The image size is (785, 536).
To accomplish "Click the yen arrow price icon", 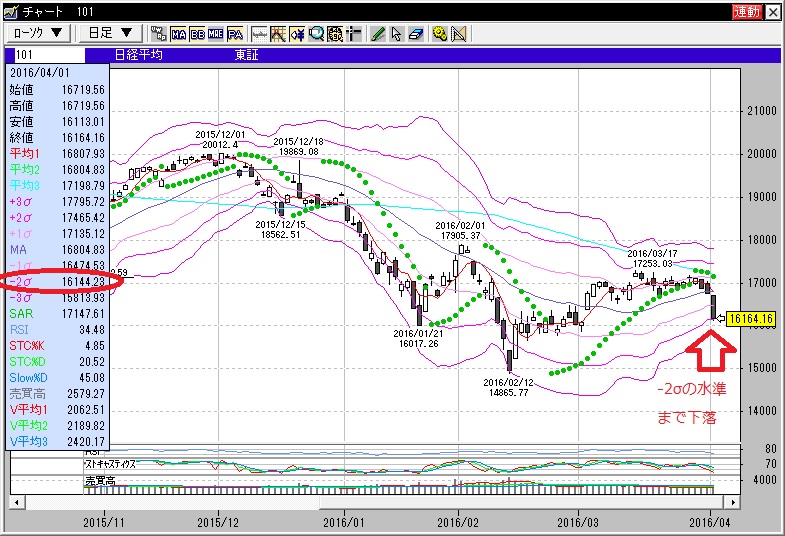I will [x=297, y=34].
